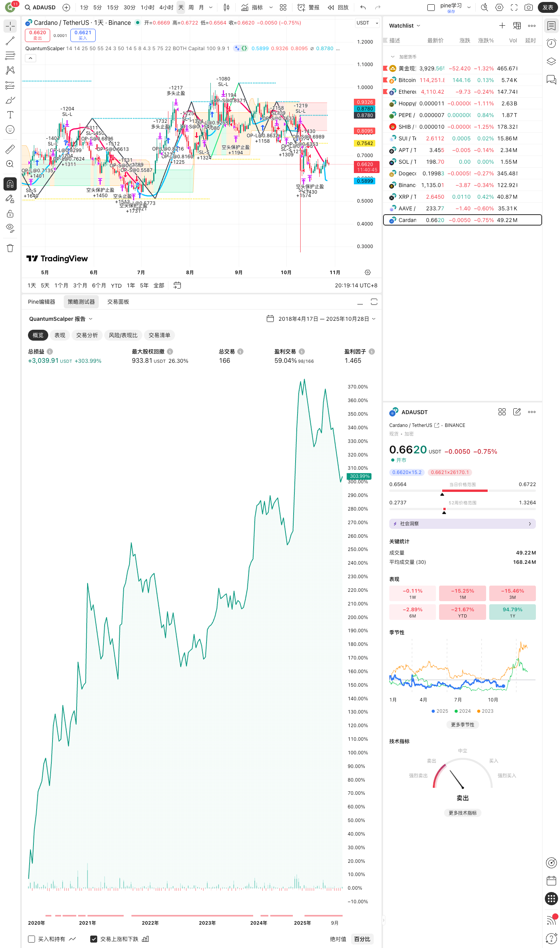The image size is (560, 948).
Task: Click the ruler measure tool
Action: [x=10, y=149]
